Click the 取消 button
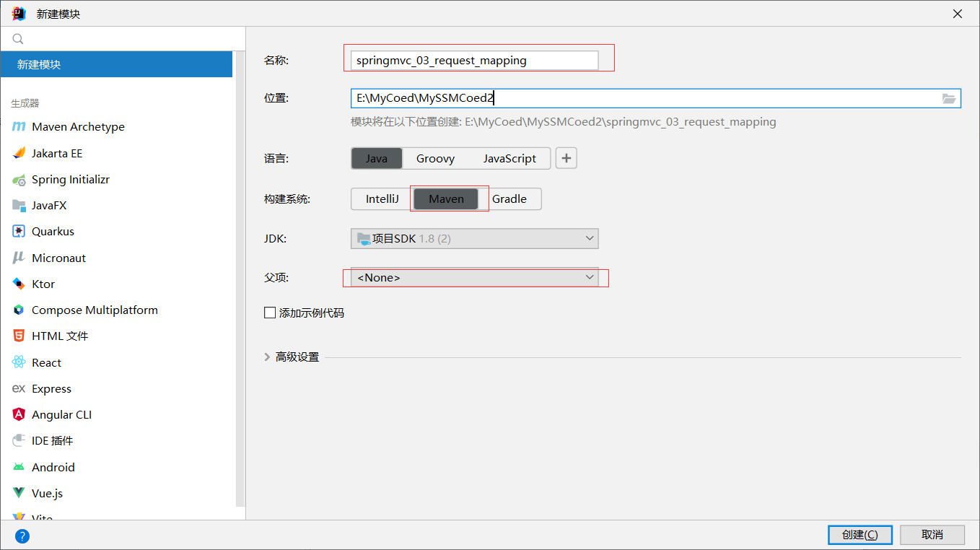 click(x=932, y=535)
